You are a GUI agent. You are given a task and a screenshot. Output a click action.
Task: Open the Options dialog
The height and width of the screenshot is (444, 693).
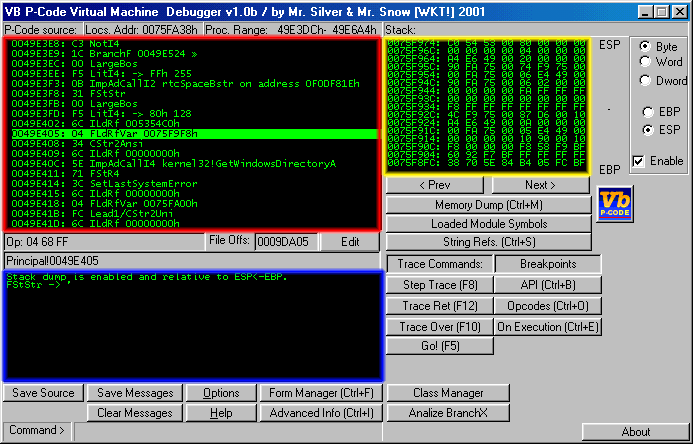point(221,393)
